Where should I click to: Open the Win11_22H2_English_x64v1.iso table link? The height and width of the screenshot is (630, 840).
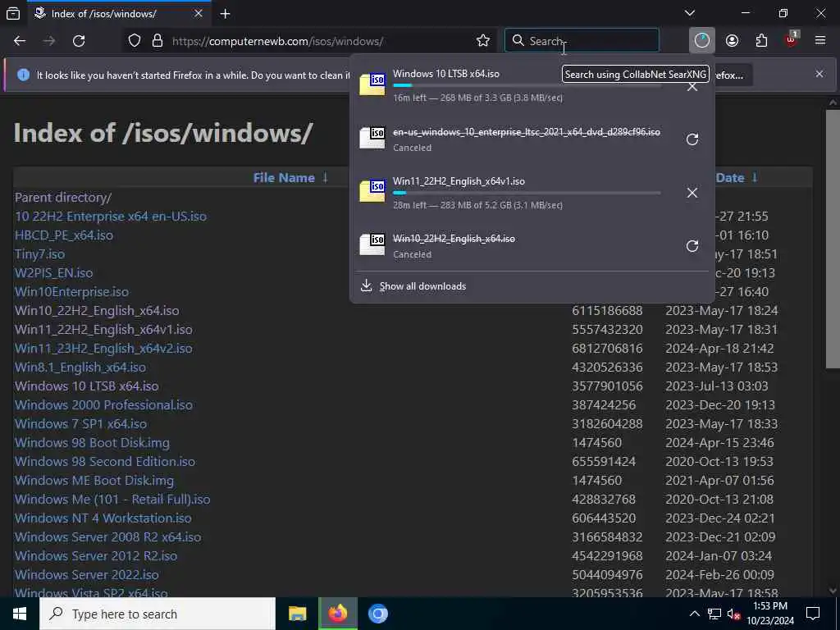pyautogui.click(x=103, y=330)
